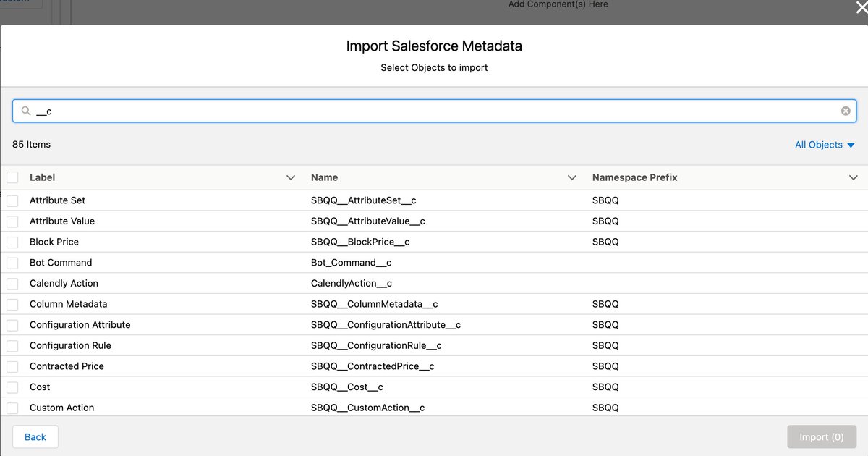Sort by Namespace Prefix column header
Viewport: 868px width, 456px height.
point(634,177)
